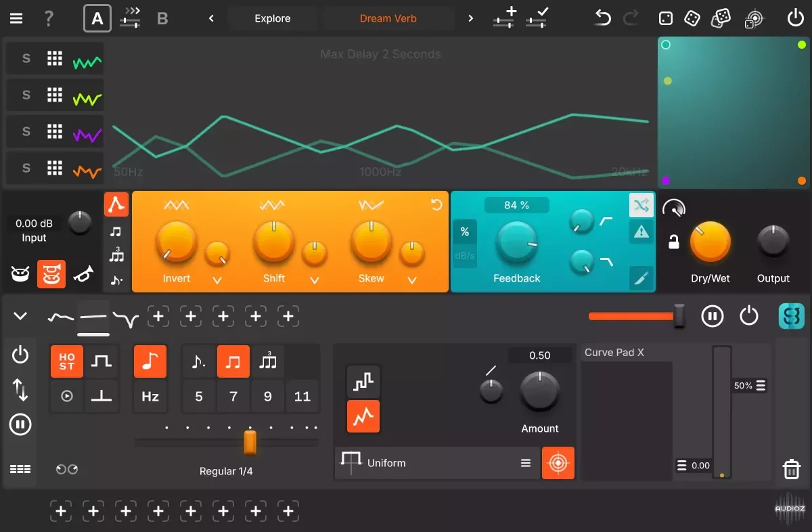
Task: Solo the purple curve row
Action: click(x=26, y=132)
